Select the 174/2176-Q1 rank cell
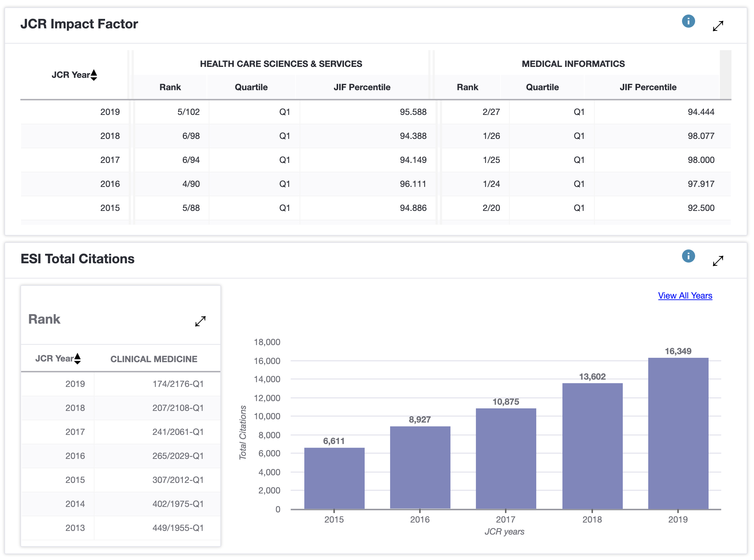 (178, 384)
